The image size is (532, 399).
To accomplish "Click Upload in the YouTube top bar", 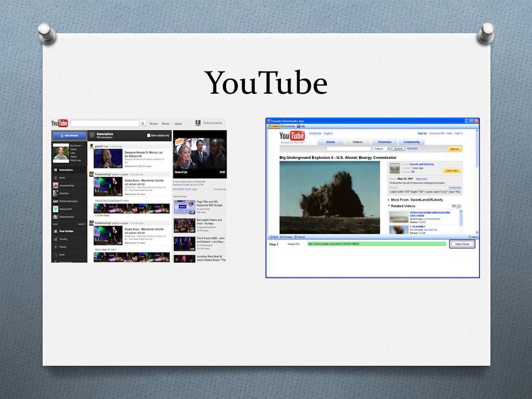I will 178,124.
